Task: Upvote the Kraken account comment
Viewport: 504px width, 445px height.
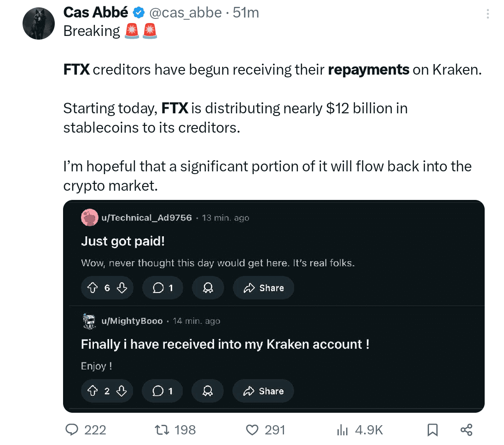Action: [x=92, y=391]
